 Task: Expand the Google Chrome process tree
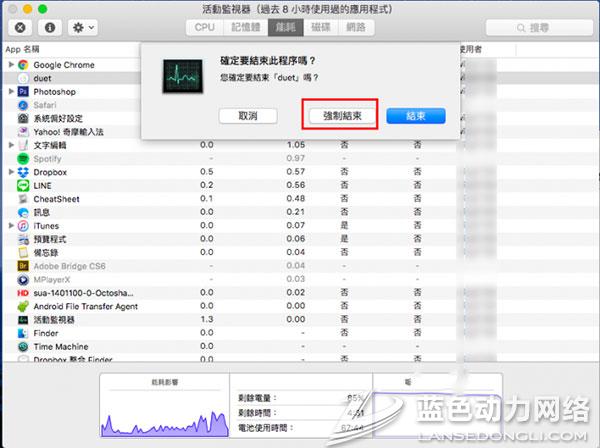coord(11,65)
